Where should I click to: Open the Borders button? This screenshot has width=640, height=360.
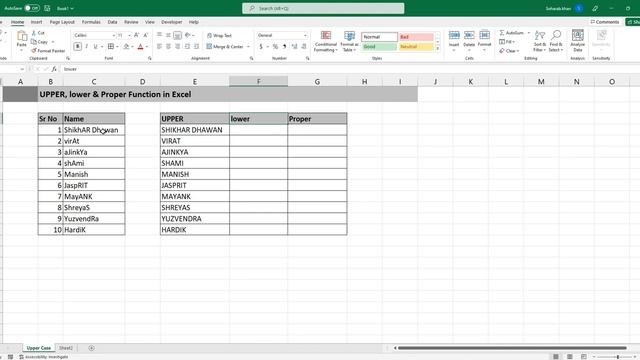(111, 47)
